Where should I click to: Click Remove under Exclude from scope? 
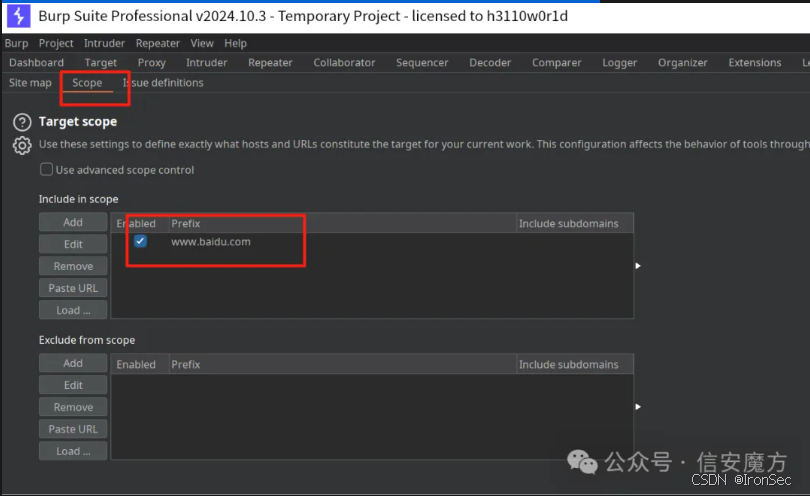tap(73, 407)
